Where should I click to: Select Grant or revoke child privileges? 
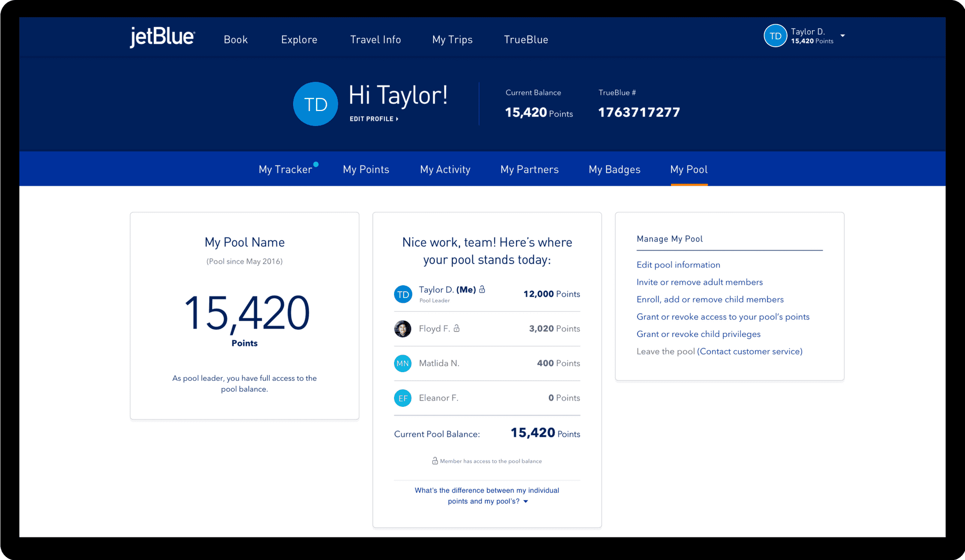(x=698, y=334)
